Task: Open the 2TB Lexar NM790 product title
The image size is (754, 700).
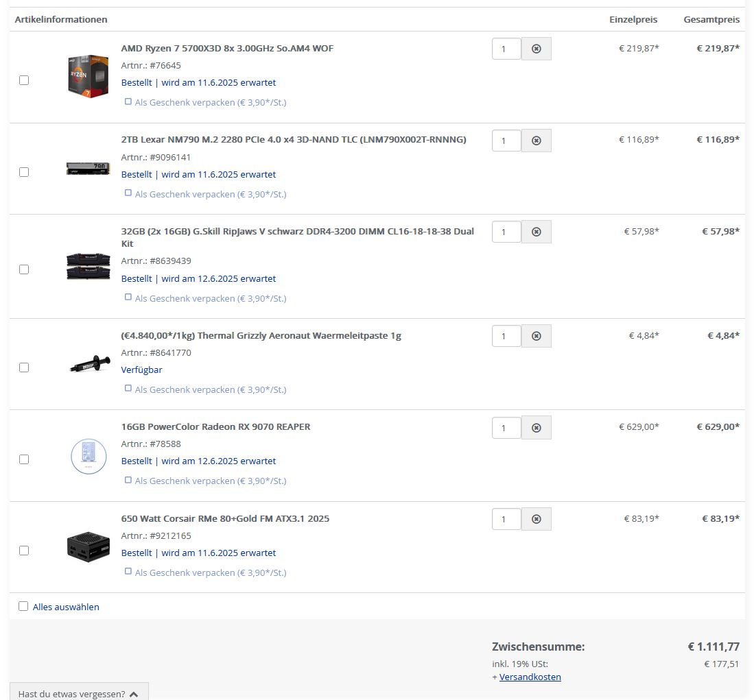Action: tap(294, 140)
